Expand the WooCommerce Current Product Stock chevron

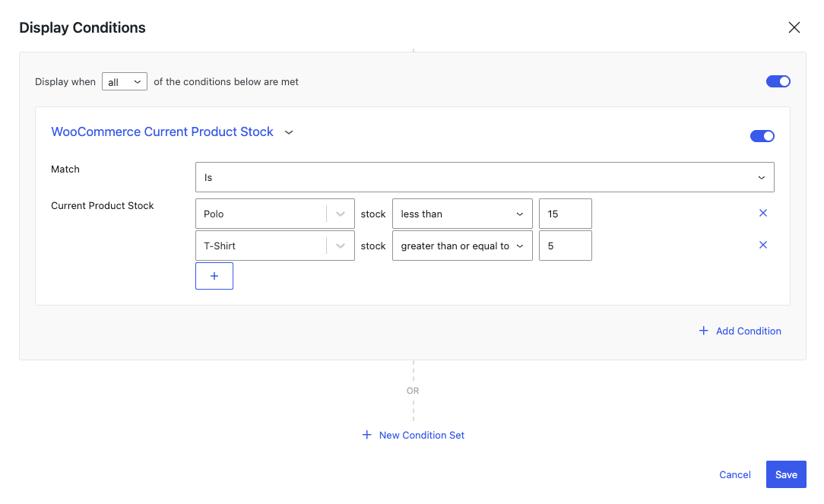click(289, 132)
